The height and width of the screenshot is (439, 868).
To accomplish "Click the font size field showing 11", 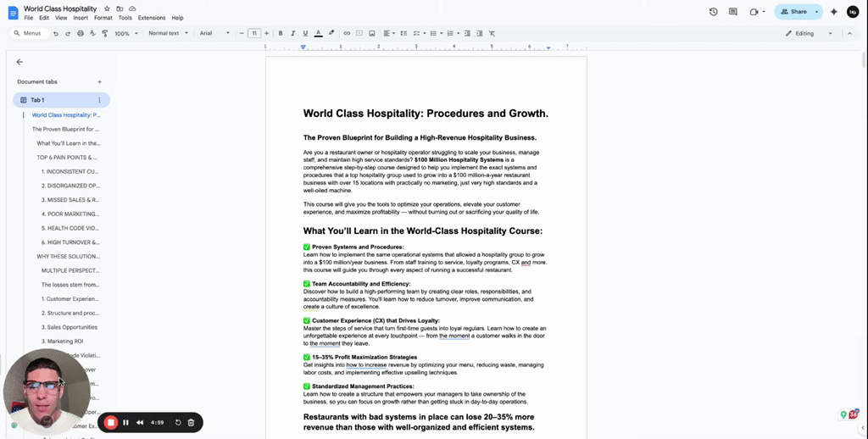I will (254, 33).
